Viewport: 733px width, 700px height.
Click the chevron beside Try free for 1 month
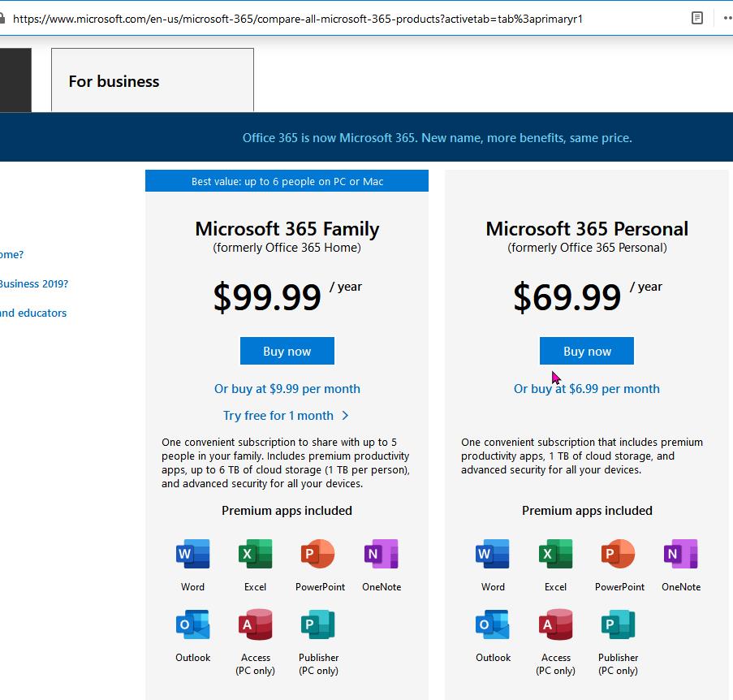pyautogui.click(x=345, y=415)
